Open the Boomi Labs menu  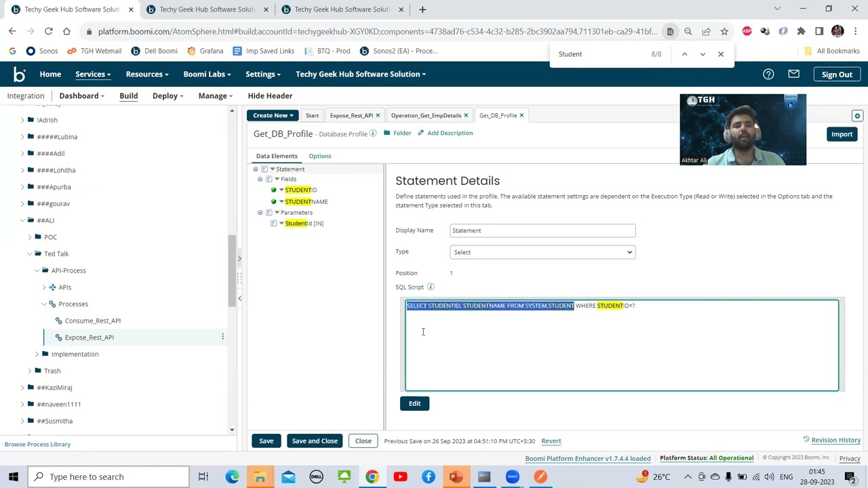pos(207,75)
